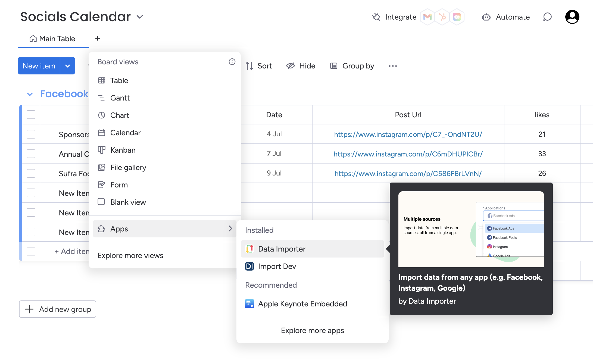Click Explore more apps
The image size is (593, 364).
(x=313, y=330)
